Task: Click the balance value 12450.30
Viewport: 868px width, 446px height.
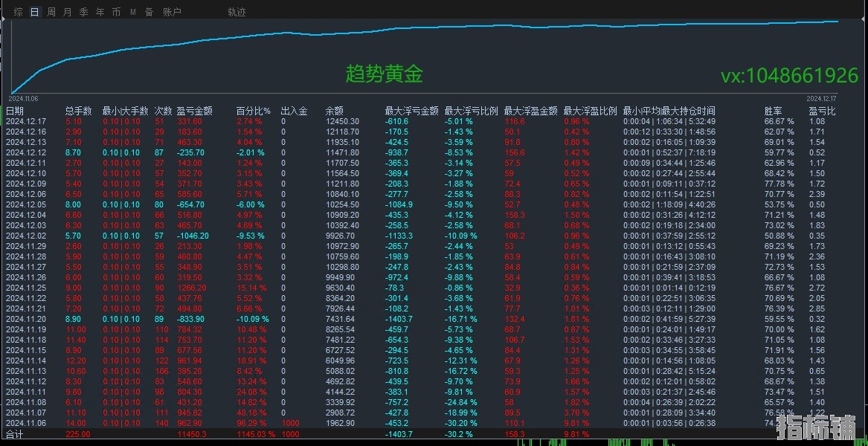Action: [343, 121]
